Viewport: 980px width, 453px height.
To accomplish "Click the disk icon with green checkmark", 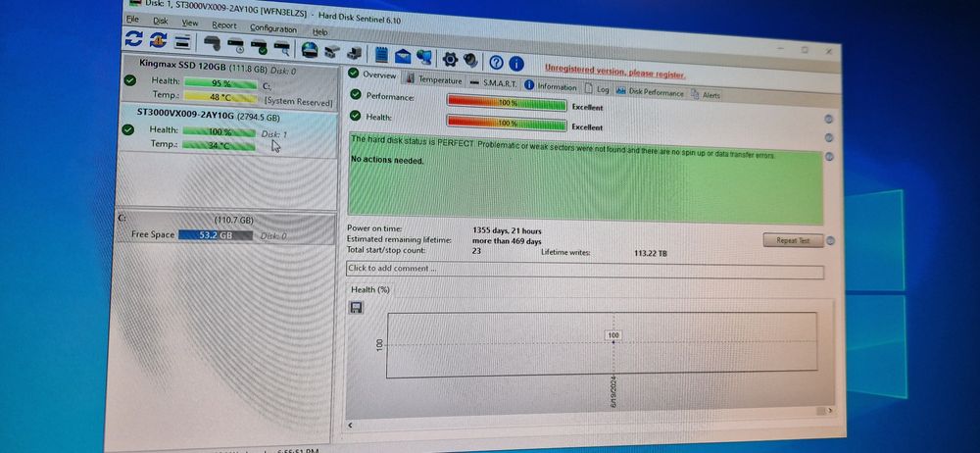I will click(260, 46).
